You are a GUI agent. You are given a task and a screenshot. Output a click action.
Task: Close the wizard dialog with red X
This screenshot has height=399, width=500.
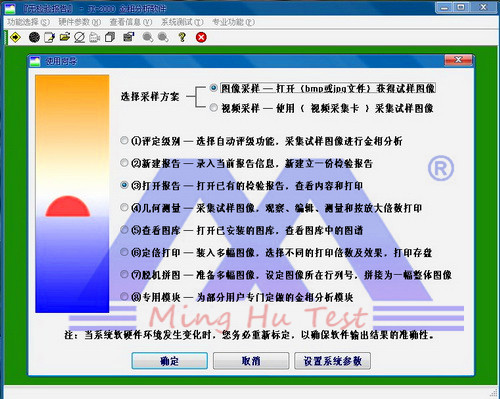[458, 60]
